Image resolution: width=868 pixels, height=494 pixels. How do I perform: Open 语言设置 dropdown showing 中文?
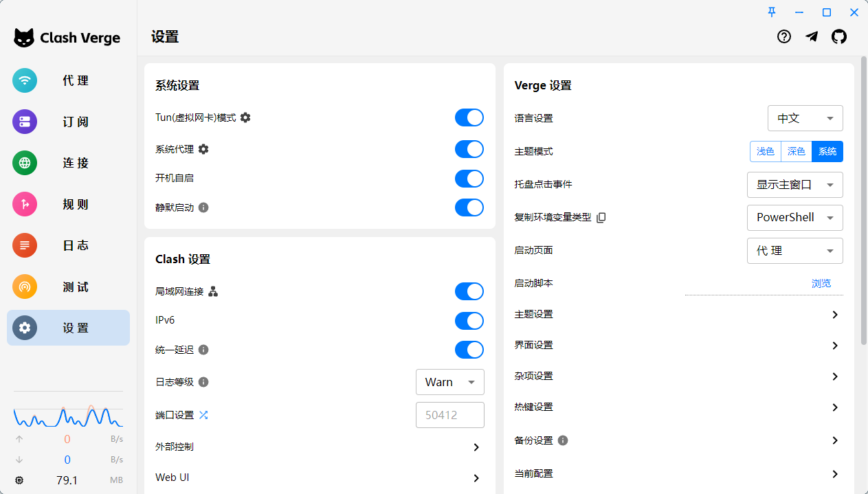(805, 118)
